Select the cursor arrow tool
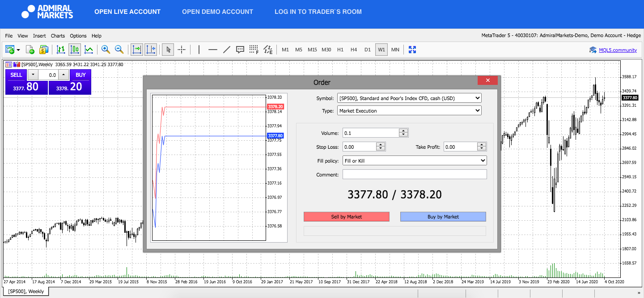 coord(168,49)
